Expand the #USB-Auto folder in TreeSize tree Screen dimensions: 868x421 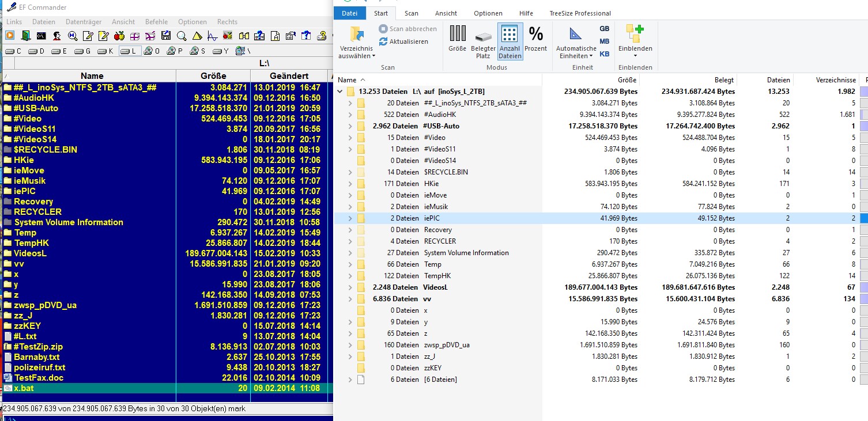(x=350, y=126)
